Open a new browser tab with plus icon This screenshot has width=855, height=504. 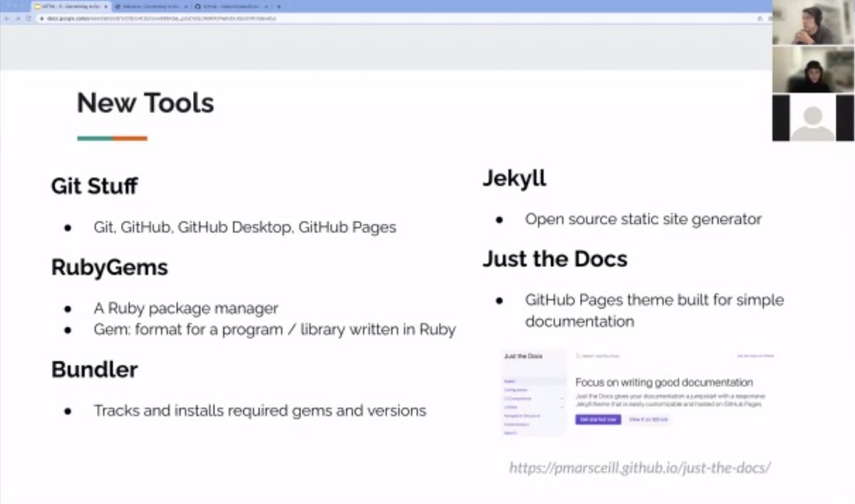coord(279,6)
